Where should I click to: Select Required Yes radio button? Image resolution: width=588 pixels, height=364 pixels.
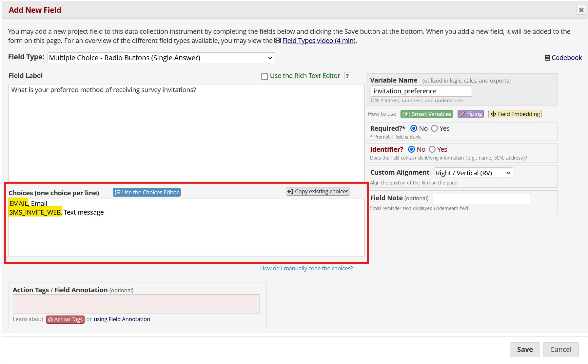click(434, 128)
